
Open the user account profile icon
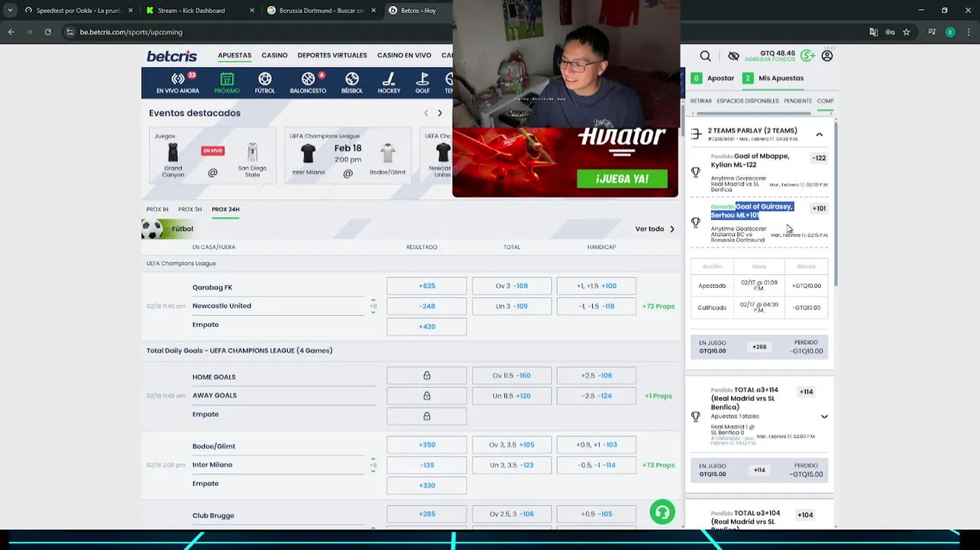coord(827,56)
